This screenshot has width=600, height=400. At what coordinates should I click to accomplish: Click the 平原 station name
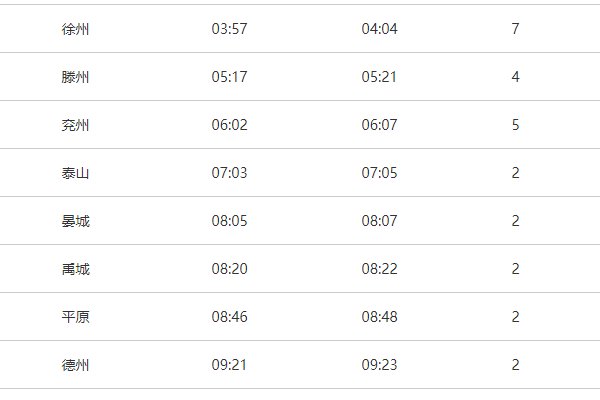[x=75, y=317]
